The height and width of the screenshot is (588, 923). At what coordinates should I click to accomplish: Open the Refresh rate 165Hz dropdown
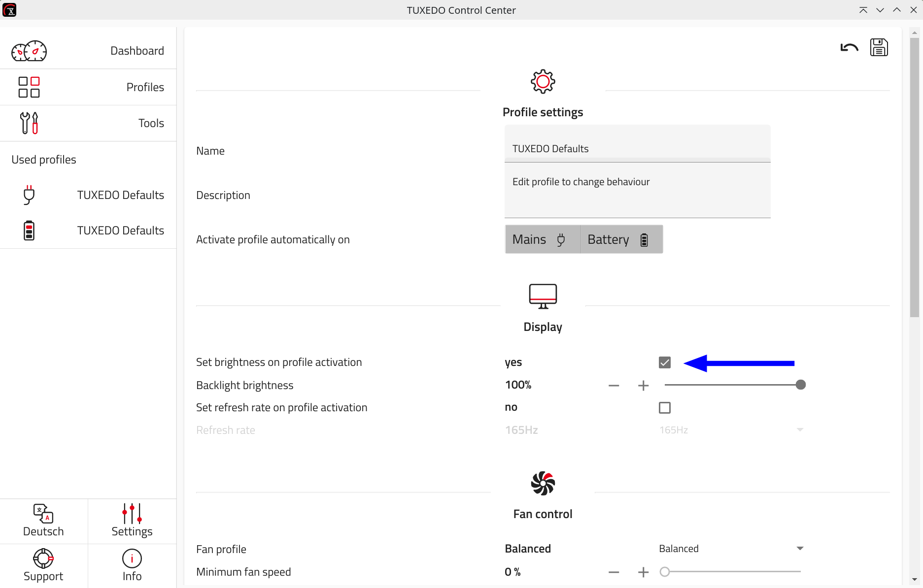point(731,430)
